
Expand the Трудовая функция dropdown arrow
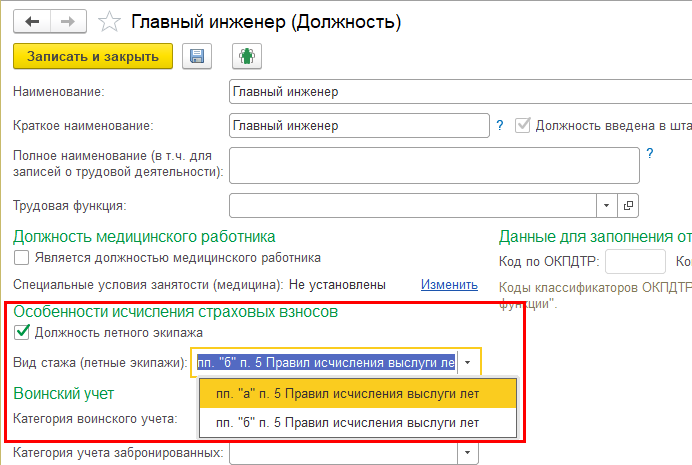(x=607, y=205)
